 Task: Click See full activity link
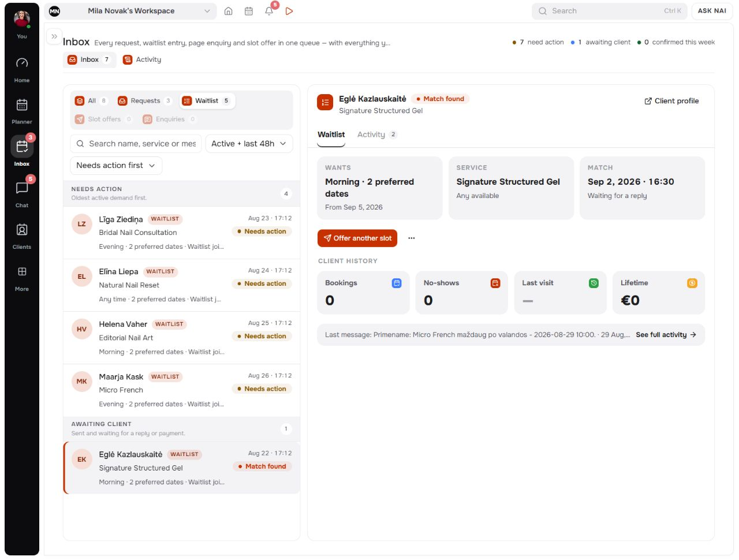666,335
